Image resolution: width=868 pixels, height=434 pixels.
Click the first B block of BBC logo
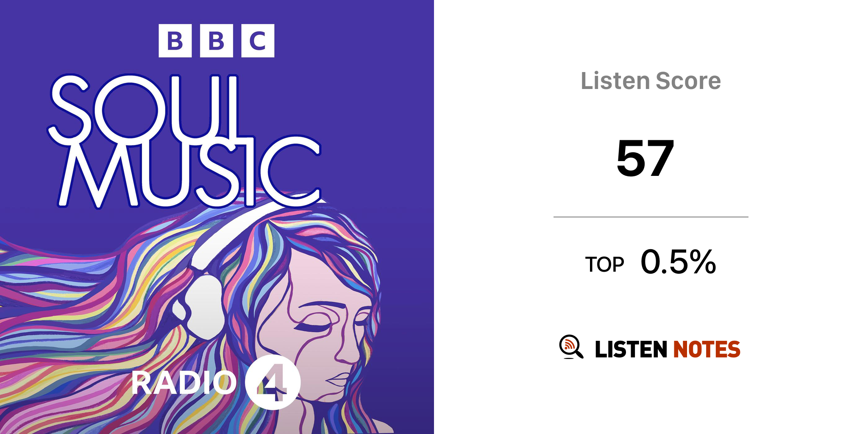[175, 41]
